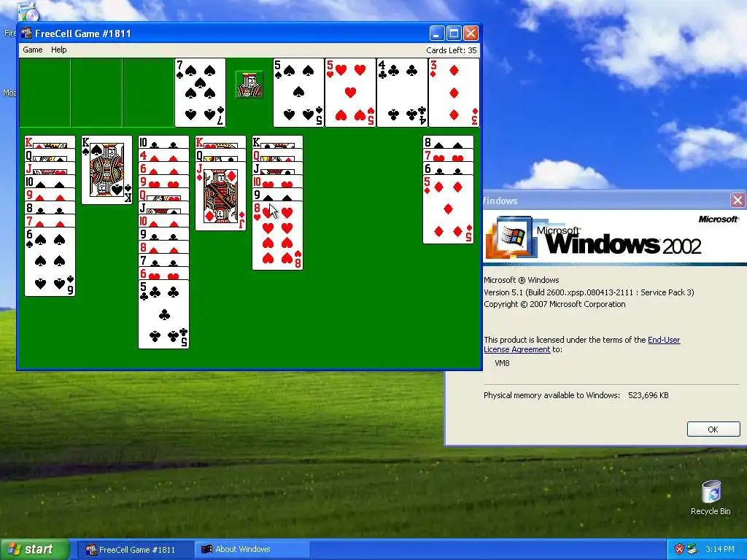
Task: Open the Help menu in FreeCell
Action: point(58,50)
